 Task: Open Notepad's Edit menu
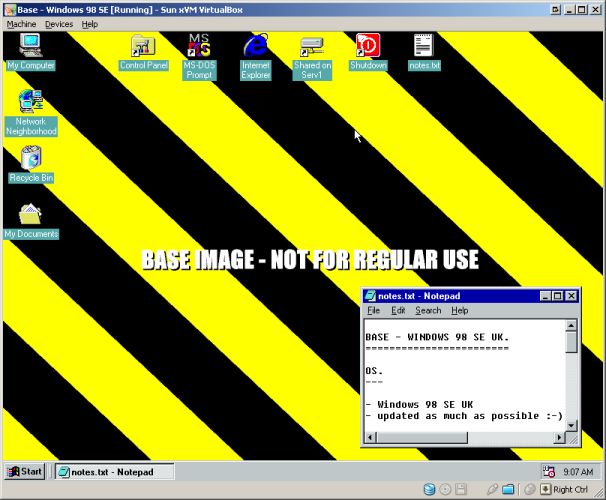pyautogui.click(x=398, y=311)
